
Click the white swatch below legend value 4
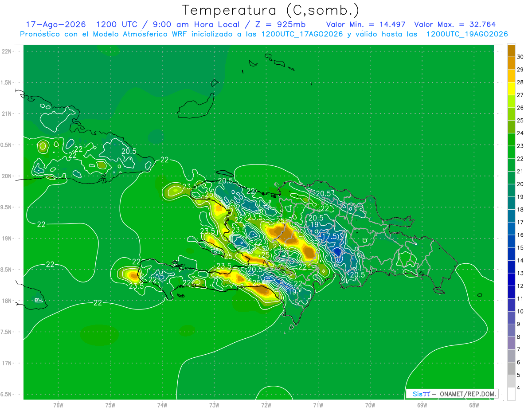(x=511, y=394)
